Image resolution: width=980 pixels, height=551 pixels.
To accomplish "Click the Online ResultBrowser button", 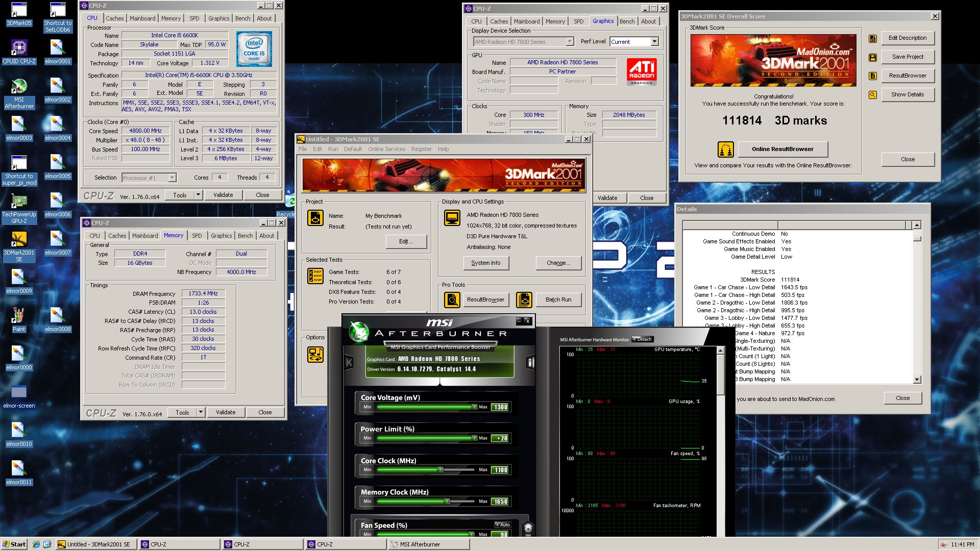I will coord(782,149).
